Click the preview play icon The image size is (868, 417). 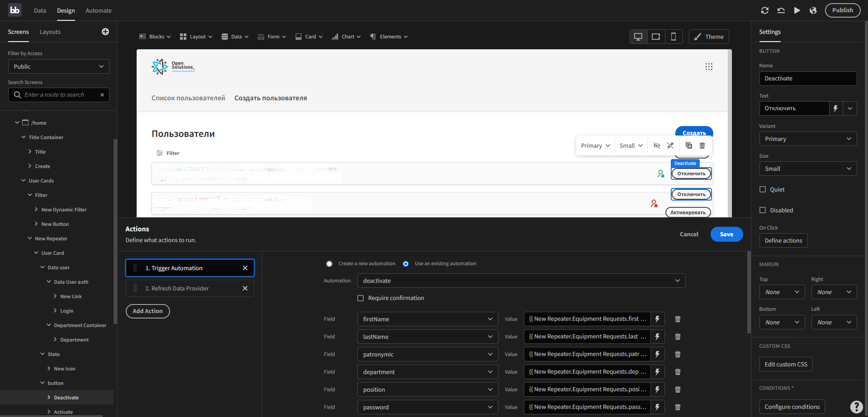pos(797,10)
